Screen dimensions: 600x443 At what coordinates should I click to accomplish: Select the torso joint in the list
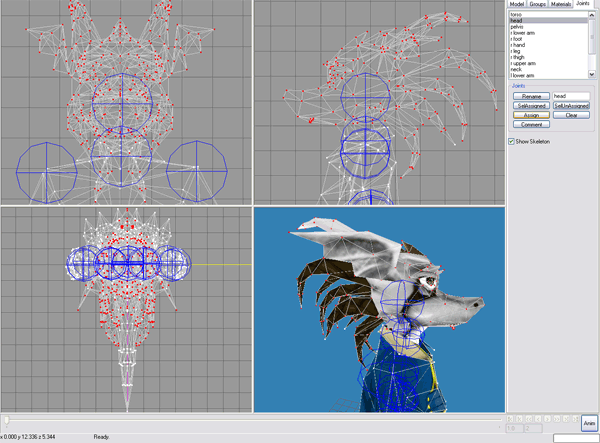point(548,15)
